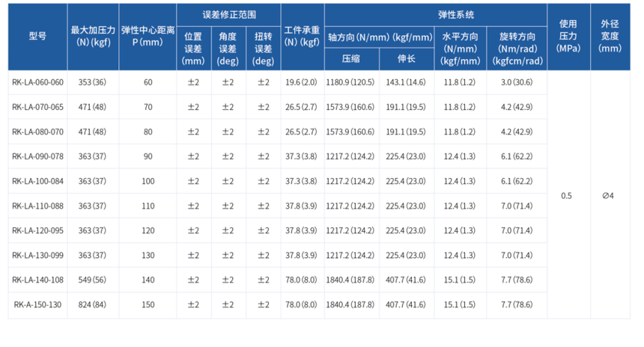
Task: Select the 伸长 sub-header
Action: pyautogui.click(x=406, y=59)
